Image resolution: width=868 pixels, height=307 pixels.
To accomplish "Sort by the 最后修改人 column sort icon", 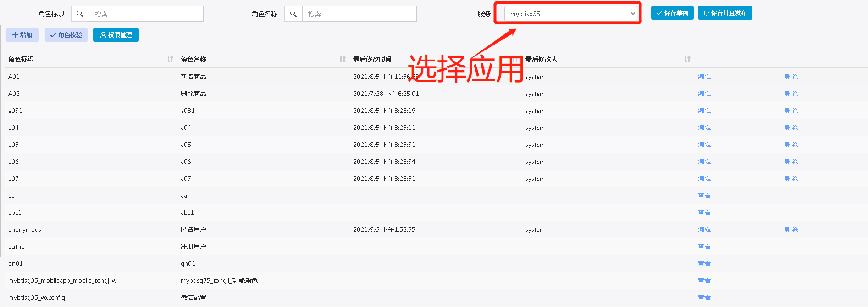I will click(687, 59).
